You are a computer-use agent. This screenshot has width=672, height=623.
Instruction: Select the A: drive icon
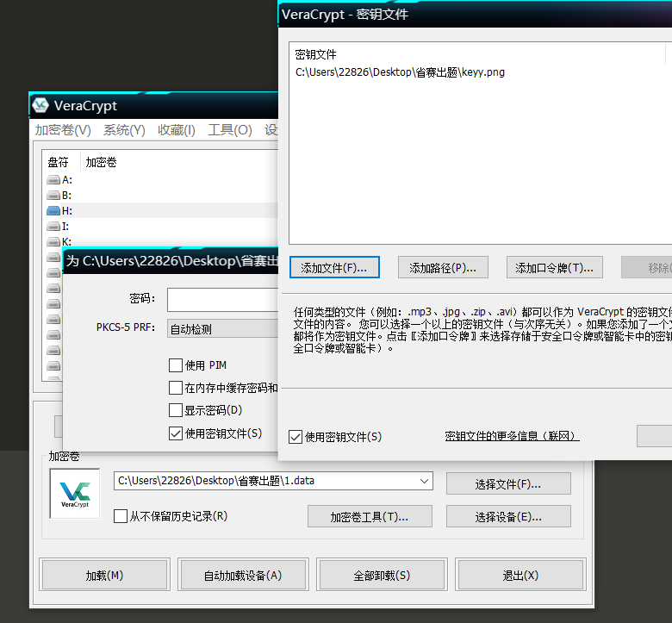pos(53,180)
